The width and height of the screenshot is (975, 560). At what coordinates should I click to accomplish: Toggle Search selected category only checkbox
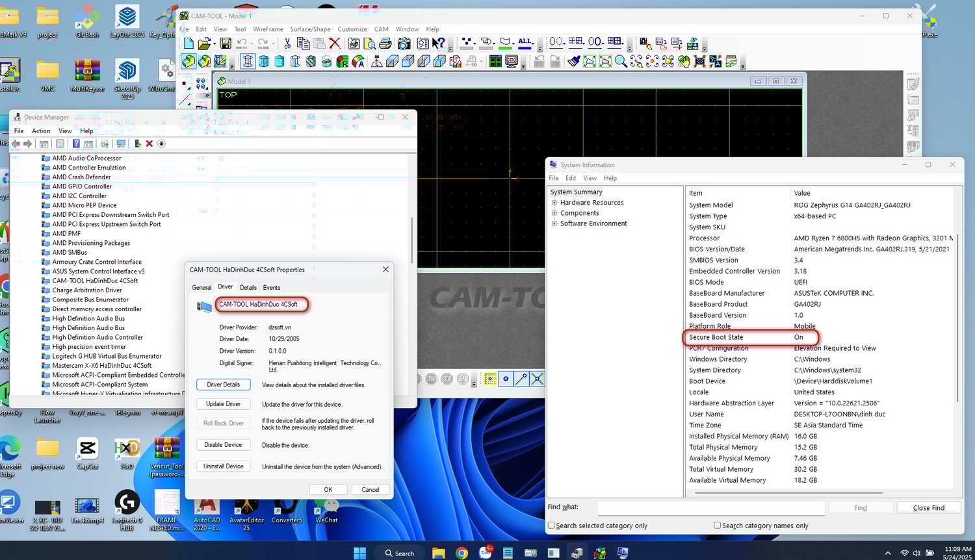tap(551, 526)
